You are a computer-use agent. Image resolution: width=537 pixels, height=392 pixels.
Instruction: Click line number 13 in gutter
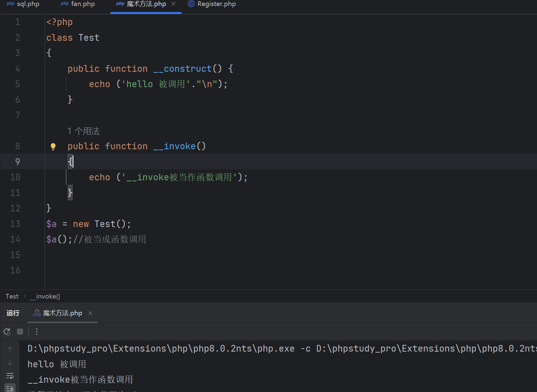point(15,224)
